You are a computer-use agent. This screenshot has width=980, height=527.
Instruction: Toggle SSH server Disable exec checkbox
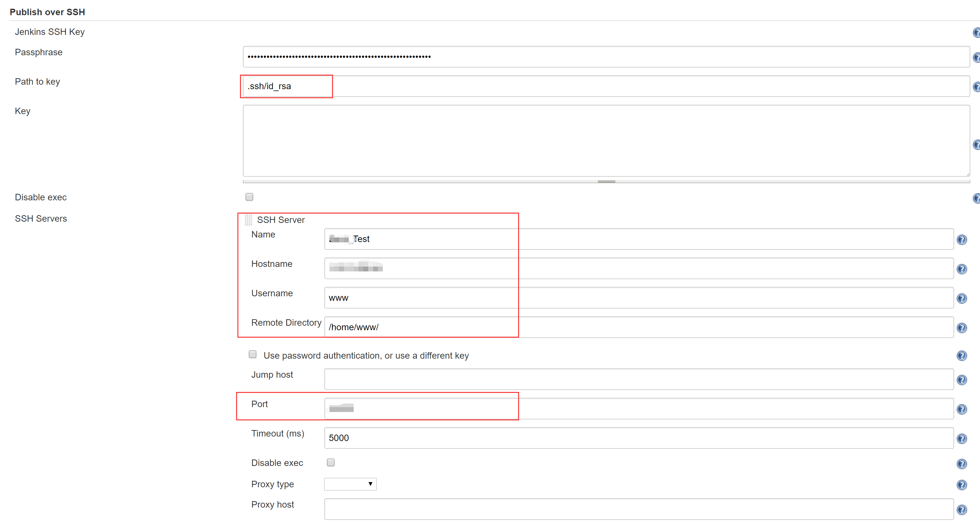pyautogui.click(x=331, y=462)
